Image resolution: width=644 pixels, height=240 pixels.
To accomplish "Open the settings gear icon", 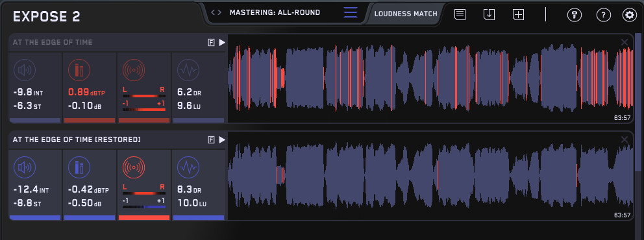I will pos(629,15).
